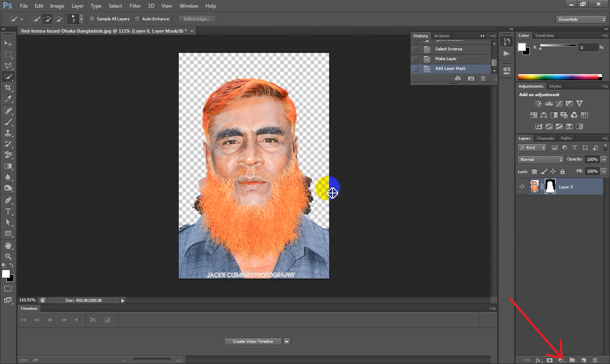610x364 pixels.
Task: Select the Zoom tool
Action: (x=8, y=256)
